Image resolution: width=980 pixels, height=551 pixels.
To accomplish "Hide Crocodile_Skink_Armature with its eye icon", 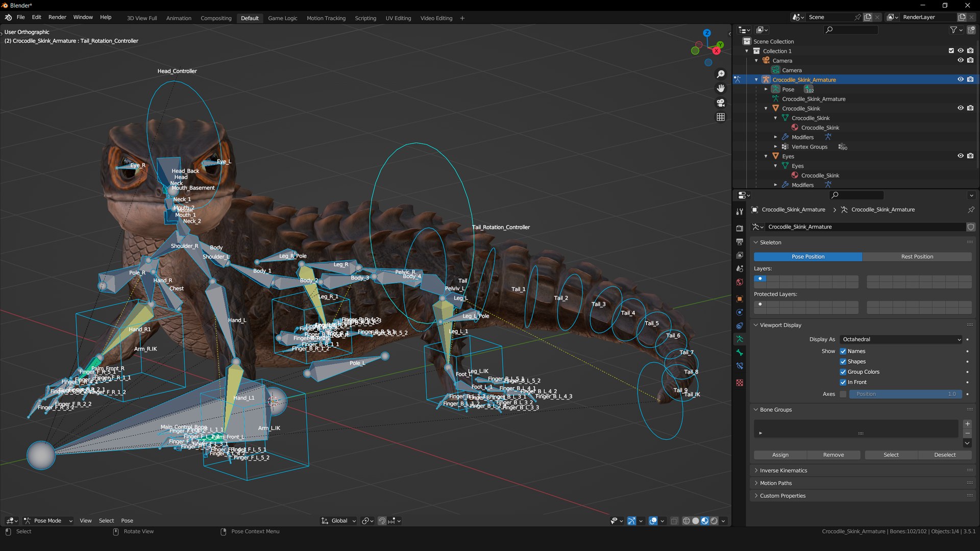I will click(960, 80).
